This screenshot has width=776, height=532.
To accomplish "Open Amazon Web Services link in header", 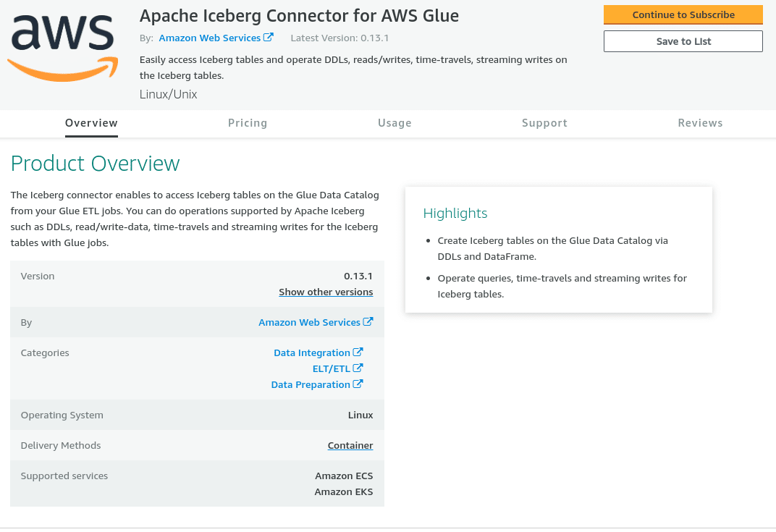I will 209,38.
